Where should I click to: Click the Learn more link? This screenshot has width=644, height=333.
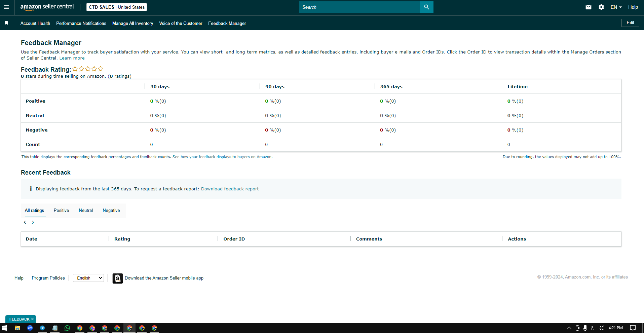pos(72,58)
